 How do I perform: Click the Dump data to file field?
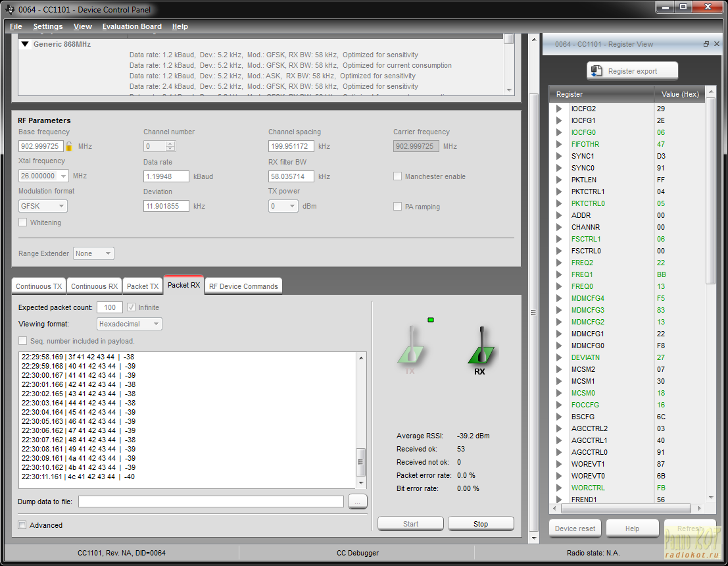(211, 502)
